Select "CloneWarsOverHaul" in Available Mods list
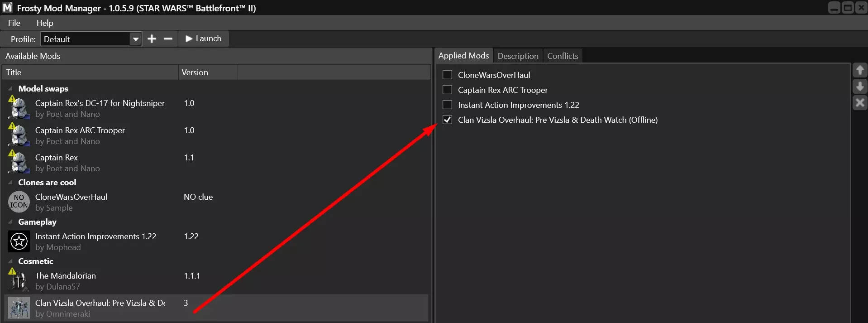Screen dimensions: 868x323 [71, 197]
